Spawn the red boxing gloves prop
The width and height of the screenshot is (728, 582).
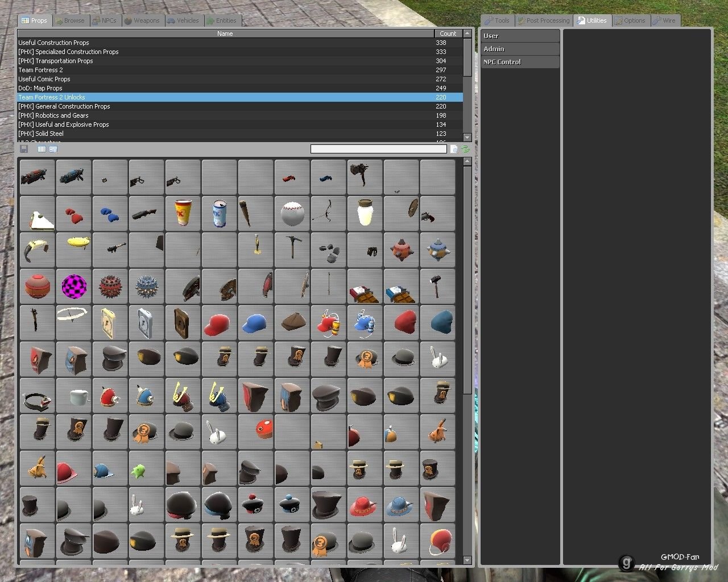click(x=73, y=214)
